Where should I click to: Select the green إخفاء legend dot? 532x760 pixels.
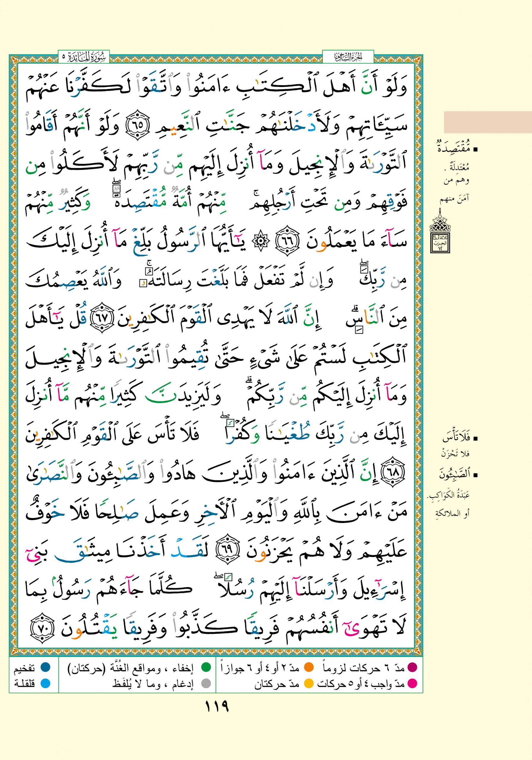tap(206, 668)
